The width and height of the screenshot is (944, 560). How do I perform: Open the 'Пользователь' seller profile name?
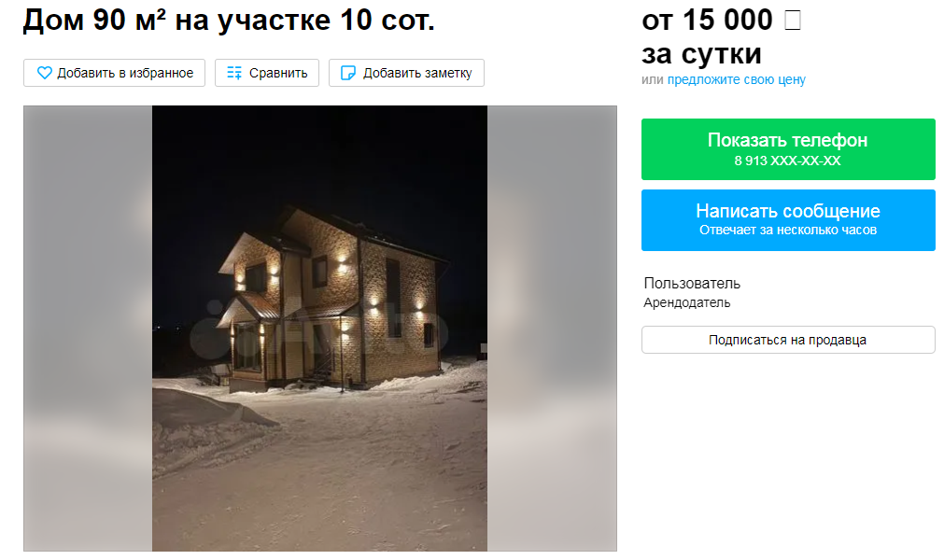(x=692, y=284)
